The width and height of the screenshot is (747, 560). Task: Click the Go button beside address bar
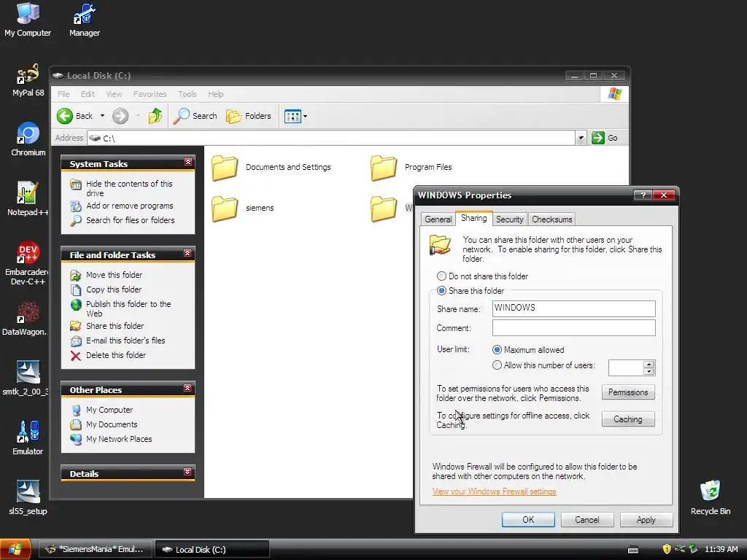pos(605,138)
